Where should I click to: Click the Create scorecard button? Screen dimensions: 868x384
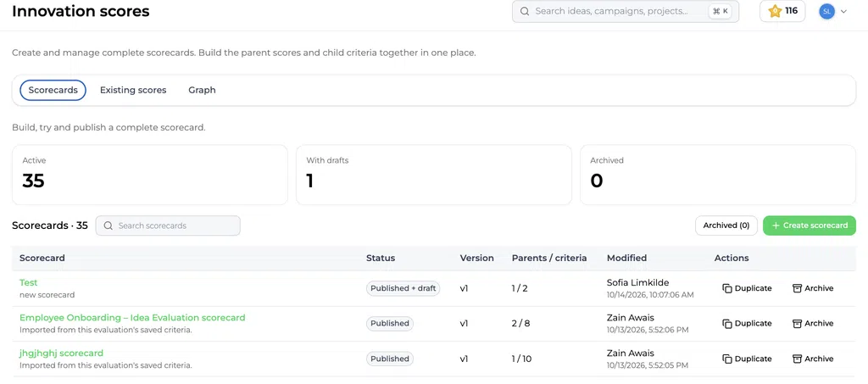[x=810, y=225]
